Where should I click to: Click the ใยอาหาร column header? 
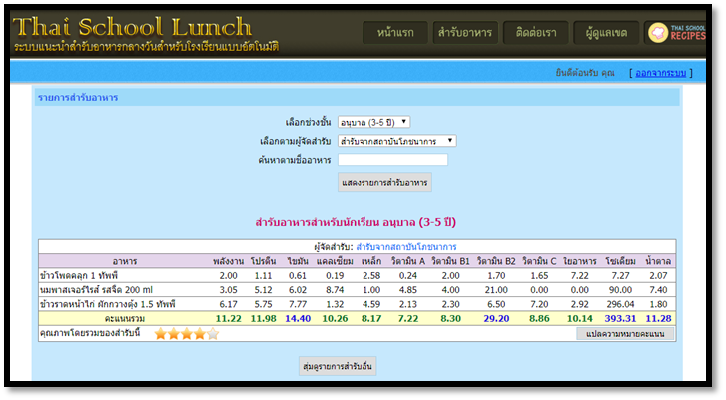[580, 261]
